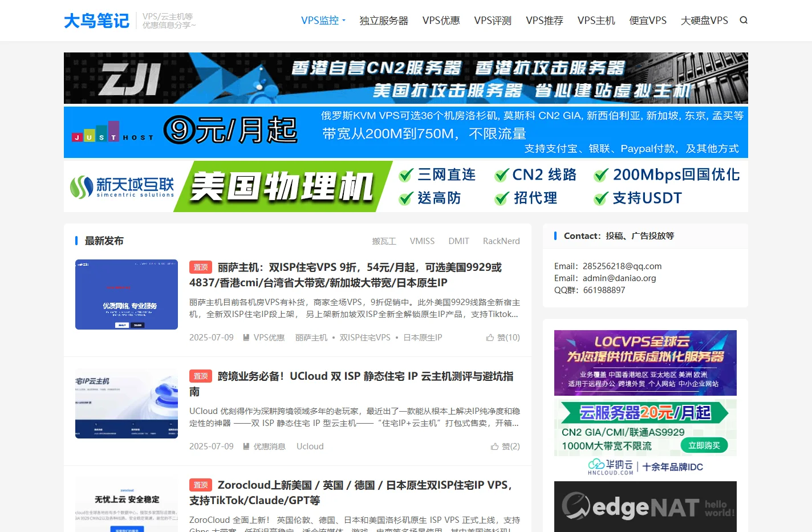Click the 置顶 badge on the 丽萨主机 post

201,267
